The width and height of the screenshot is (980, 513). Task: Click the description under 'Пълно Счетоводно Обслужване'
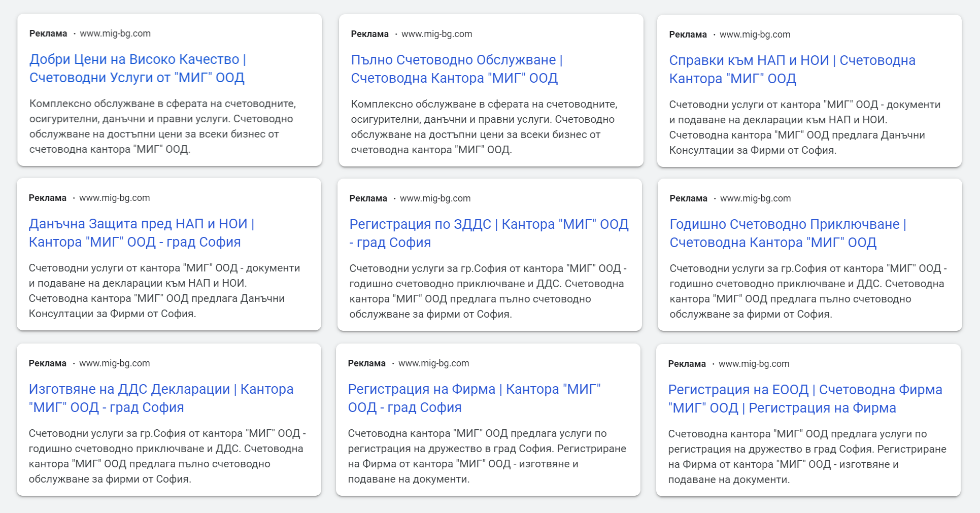pos(484,127)
